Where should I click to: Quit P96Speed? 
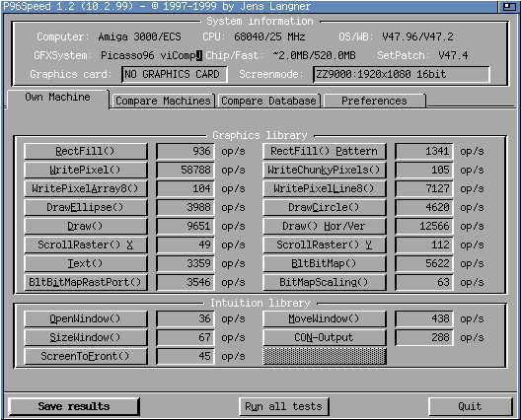(x=470, y=406)
